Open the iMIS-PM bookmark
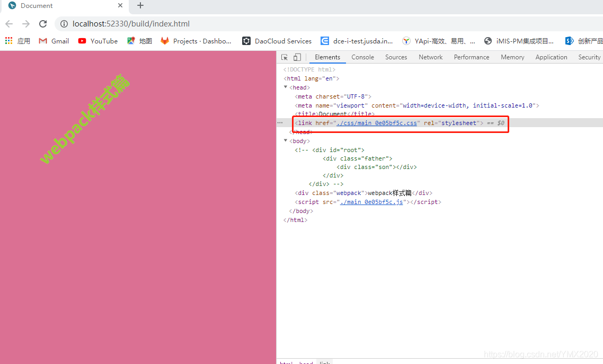This screenshot has width=603, height=364. click(x=519, y=41)
